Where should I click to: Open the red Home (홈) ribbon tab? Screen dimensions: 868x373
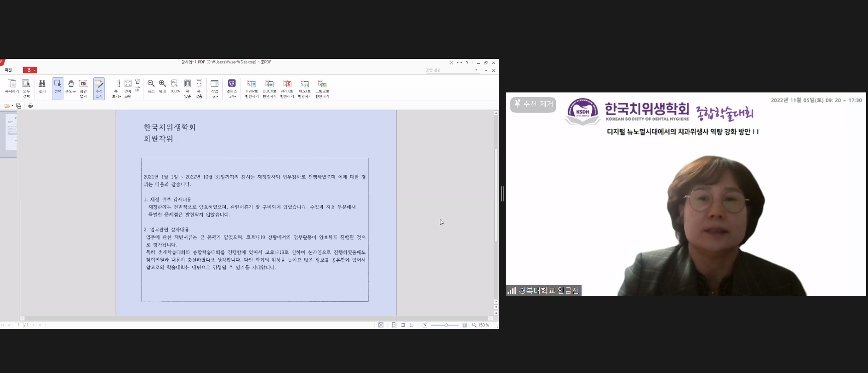30,70
